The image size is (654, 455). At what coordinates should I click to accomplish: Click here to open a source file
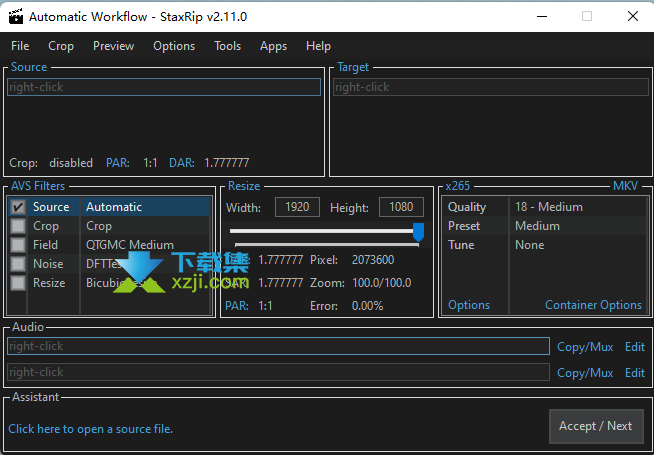click(91, 429)
